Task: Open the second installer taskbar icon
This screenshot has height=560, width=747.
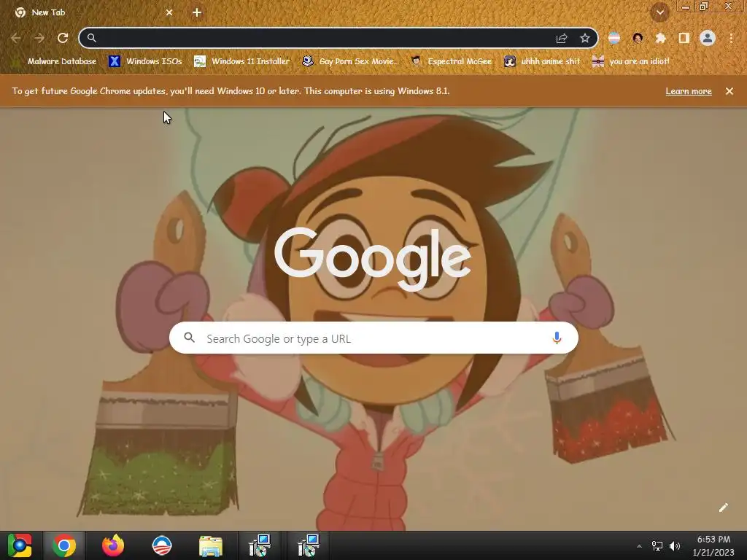Action: (x=308, y=545)
